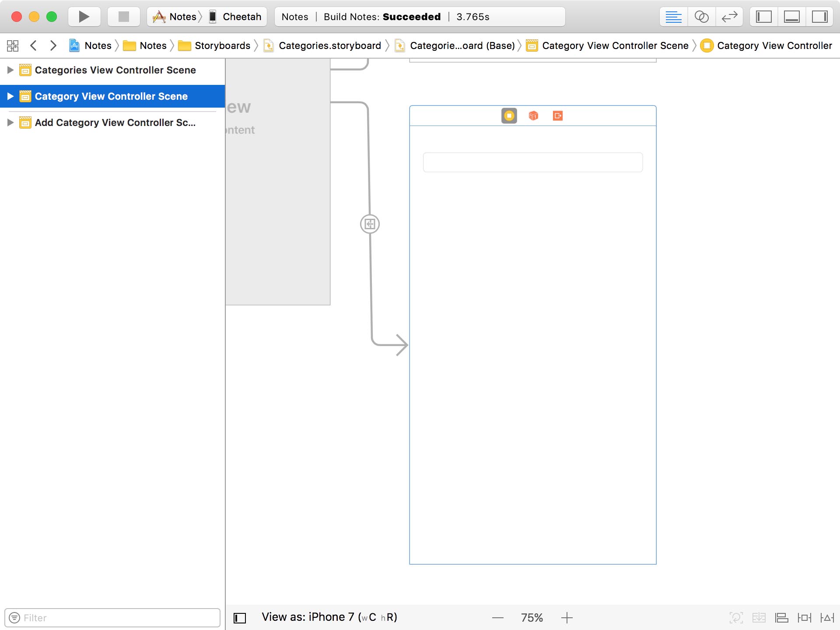The width and height of the screenshot is (840, 630).
Task: Select the Standard editor icon
Action: tap(674, 17)
